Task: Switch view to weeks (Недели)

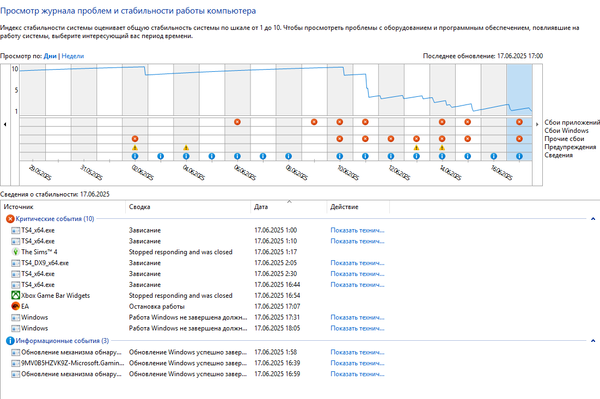Action: coord(73,56)
